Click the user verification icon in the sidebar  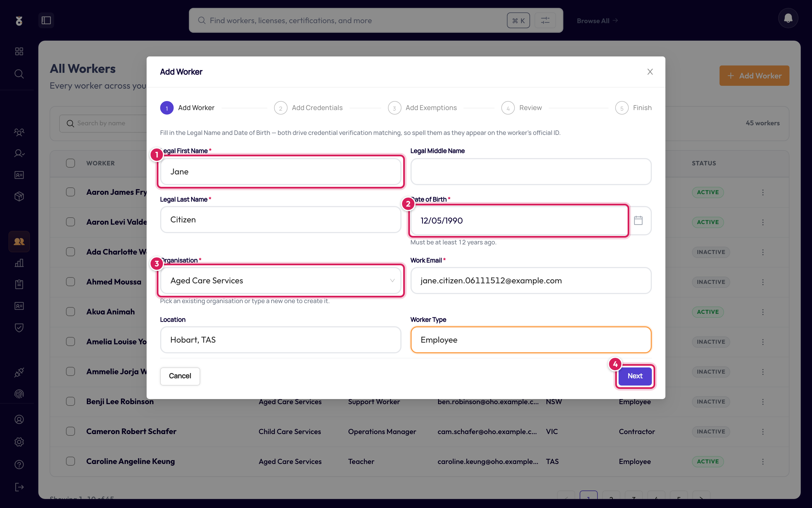pyautogui.click(x=19, y=154)
